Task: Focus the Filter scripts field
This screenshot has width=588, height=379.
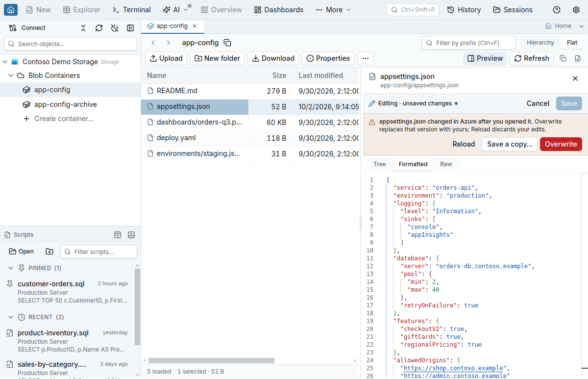Action: click(x=98, y=252)
